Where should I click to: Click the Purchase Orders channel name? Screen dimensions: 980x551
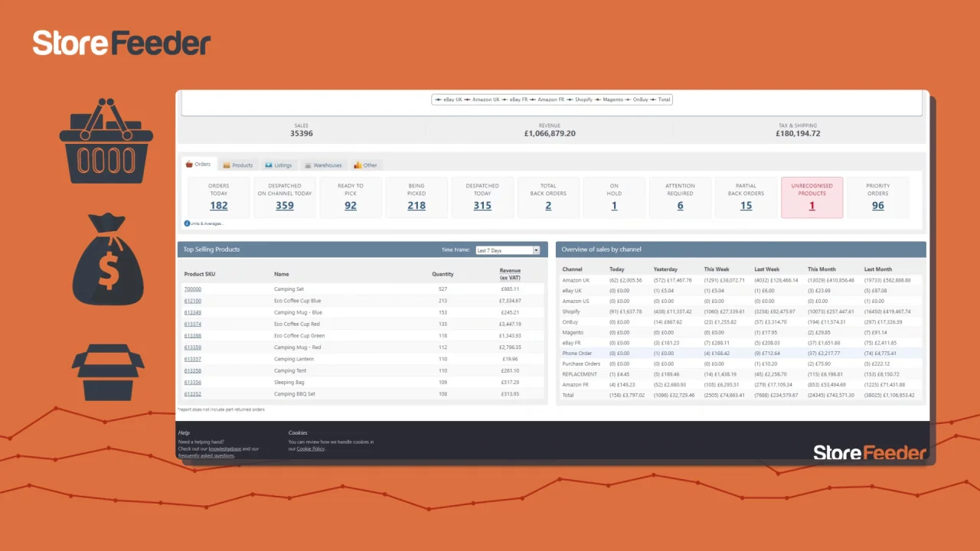581,364
